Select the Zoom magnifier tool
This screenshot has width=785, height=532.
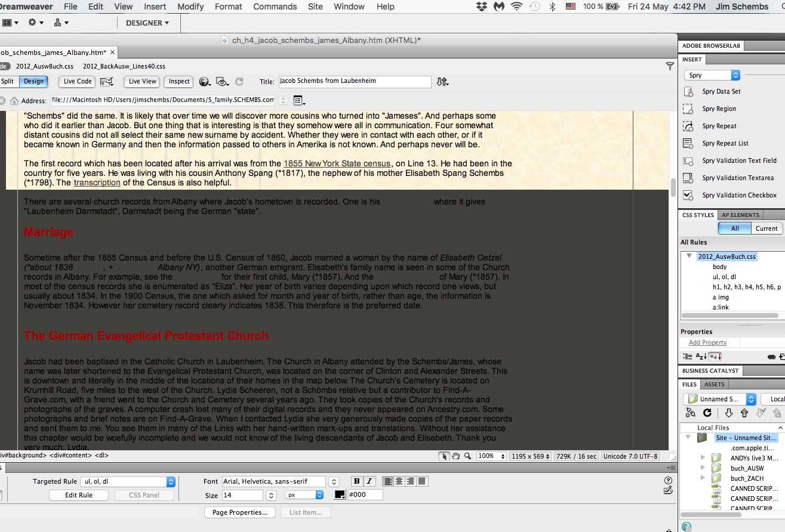pos(467,456)
